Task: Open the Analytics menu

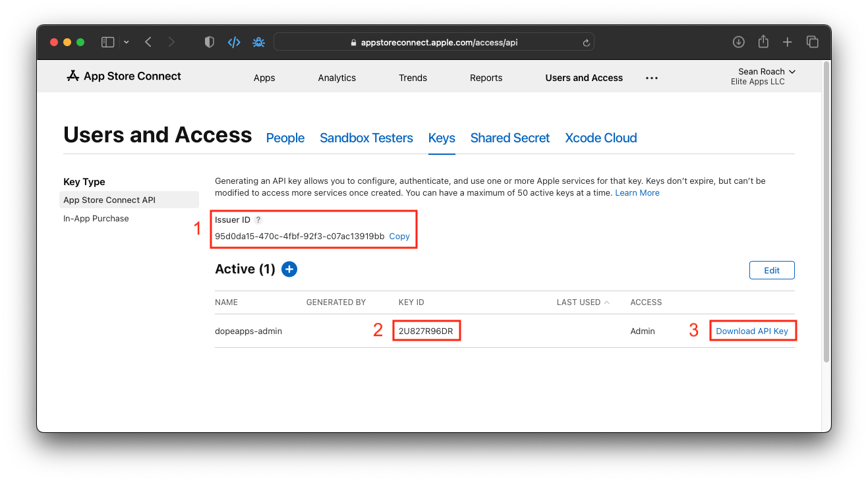Action: (x=337, y=78)
